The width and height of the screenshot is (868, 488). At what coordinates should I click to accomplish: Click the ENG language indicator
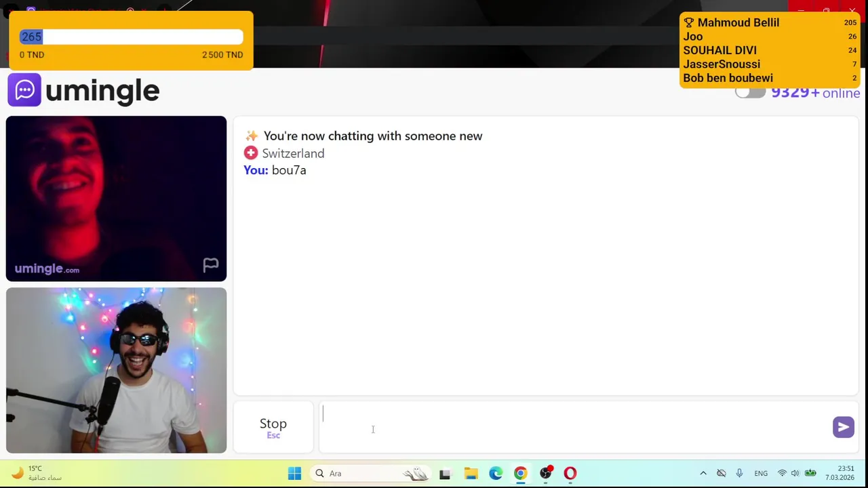761,473
